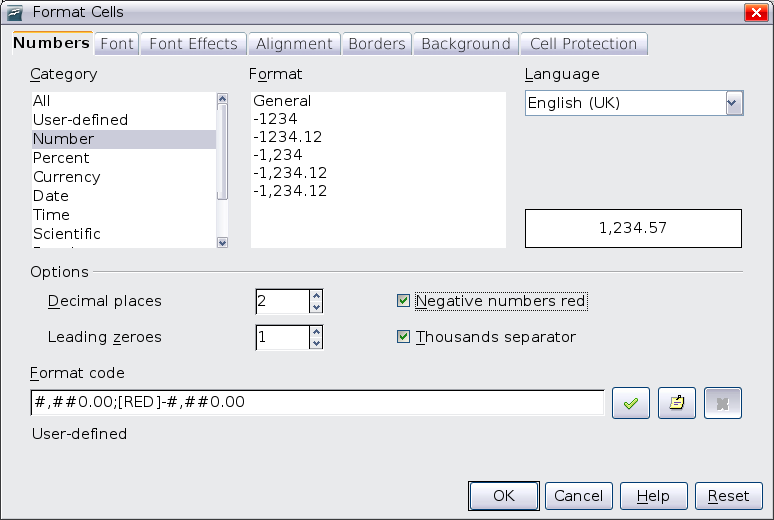Image resolution: width=774 pixels, height=520 pixels.
Task: Go to the Borders tab
Action: coord(377,44)
